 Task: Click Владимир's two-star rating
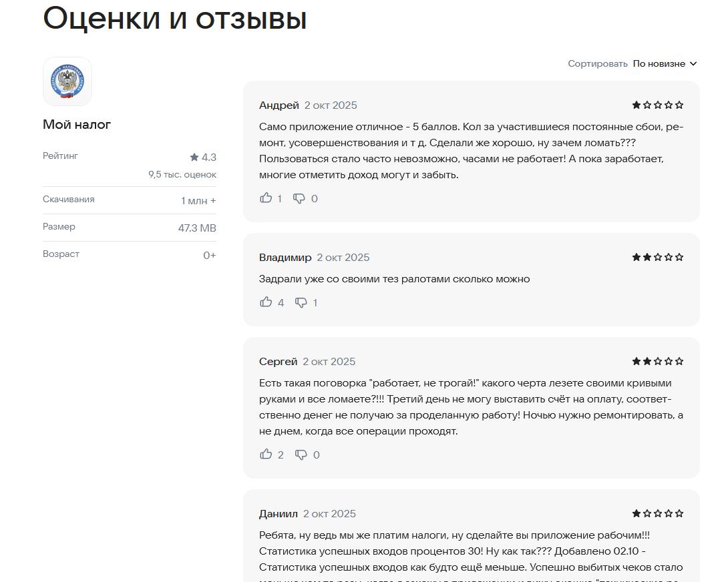[x=658, y=257]
